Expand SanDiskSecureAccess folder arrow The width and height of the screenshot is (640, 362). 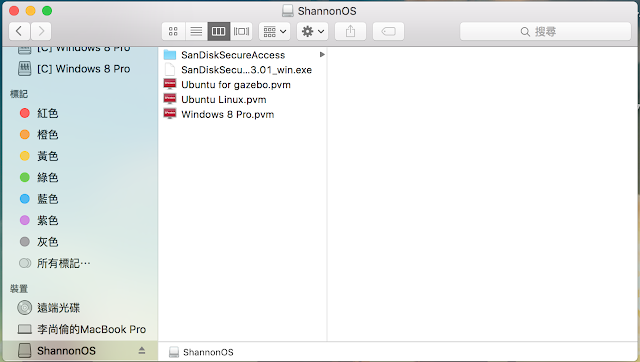(x=322, y=54)
